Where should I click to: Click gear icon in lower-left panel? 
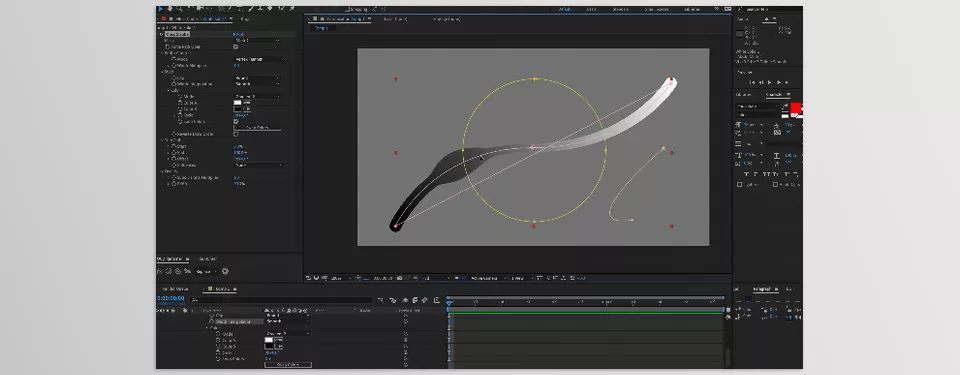click(225, 271)
